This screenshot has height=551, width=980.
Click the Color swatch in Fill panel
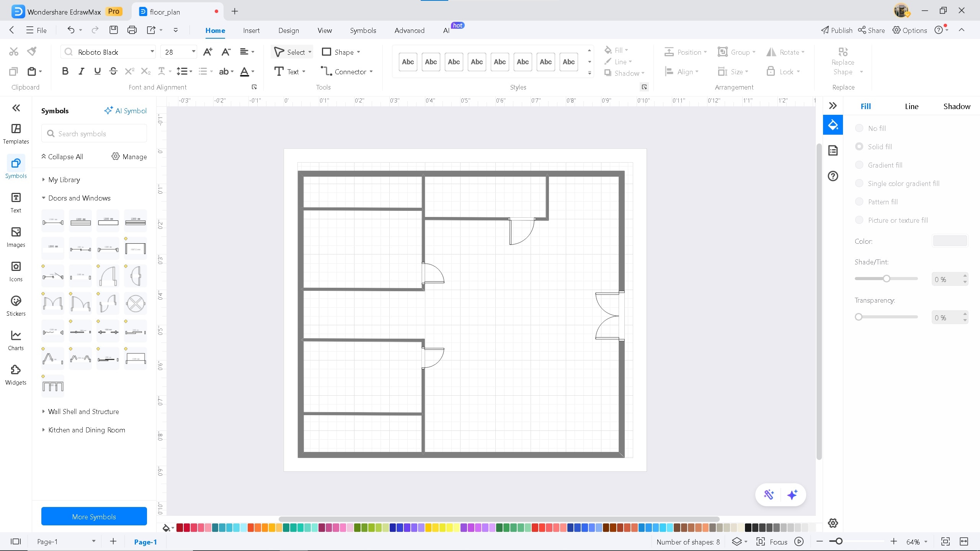(950, 241)
